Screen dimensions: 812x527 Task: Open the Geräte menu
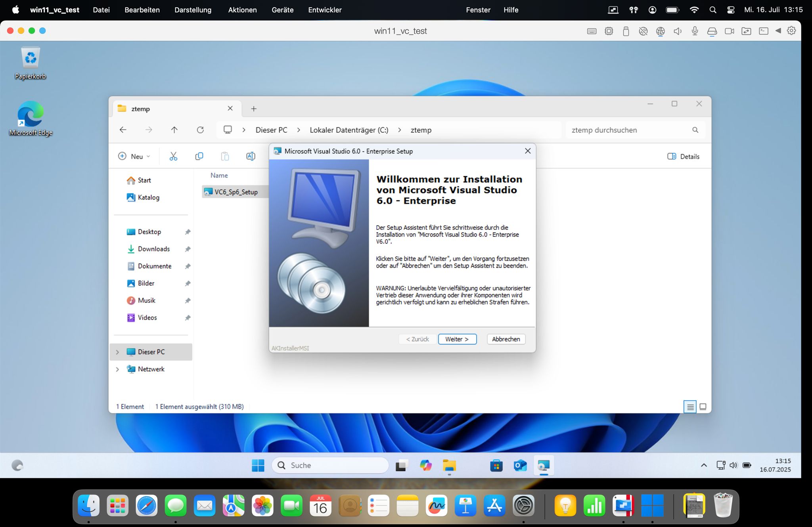[282, 10]
